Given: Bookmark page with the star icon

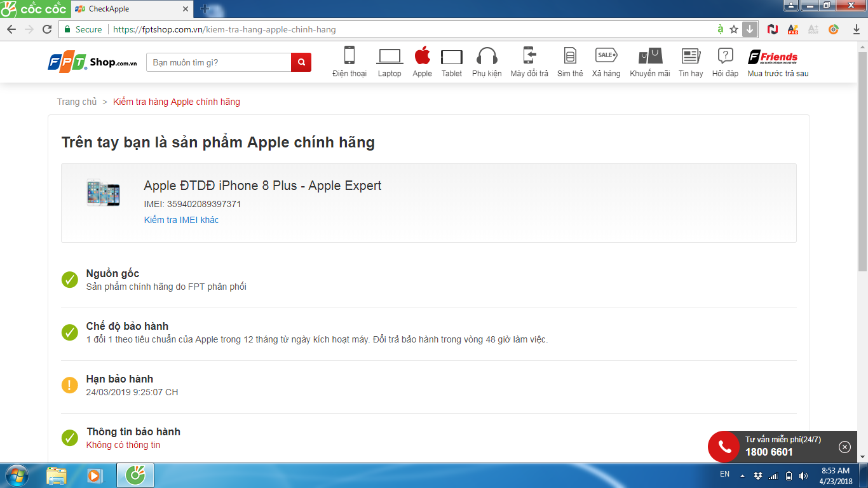Looking at the screenshot, I should click(734, 29).
